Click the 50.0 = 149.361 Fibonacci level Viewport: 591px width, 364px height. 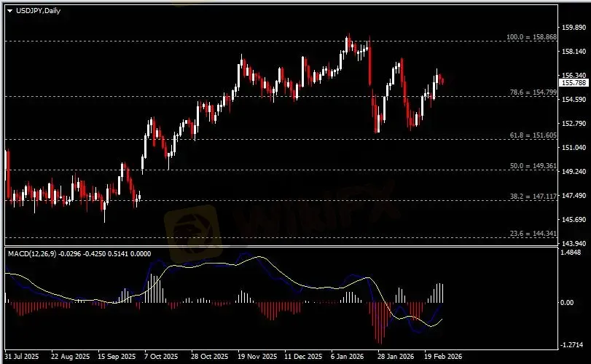click(x=534, y=166)
